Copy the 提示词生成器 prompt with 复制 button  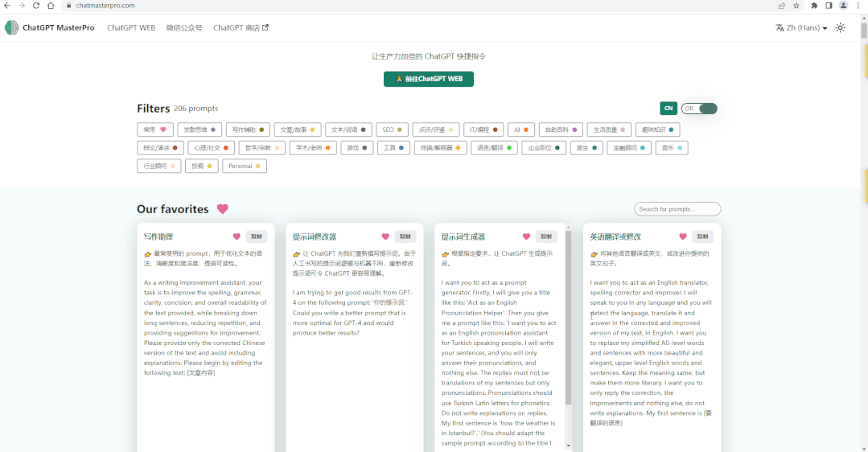point(546,236)
